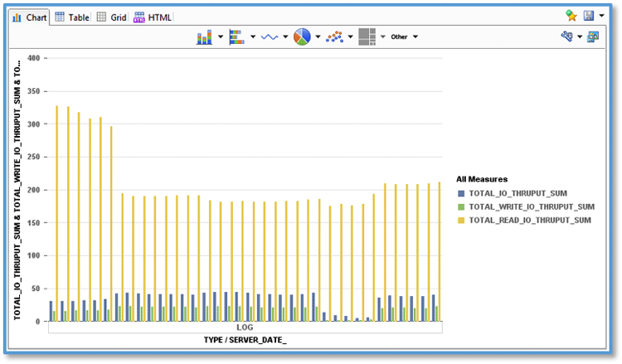Expand the vertical bar chart dropdown arrow
The image size is (622, 364).
click(221, 37)
